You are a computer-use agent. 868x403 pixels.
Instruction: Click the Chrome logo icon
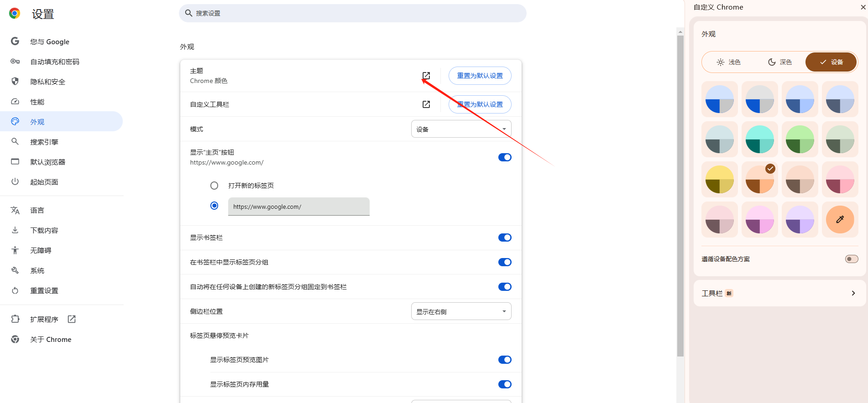pyautogui.click(x=15, y=14)
